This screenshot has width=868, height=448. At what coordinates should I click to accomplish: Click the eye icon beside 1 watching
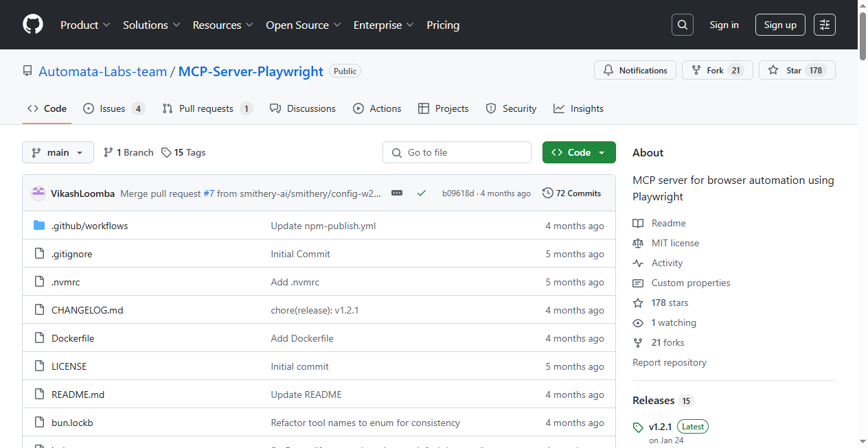tap(638, 322)
